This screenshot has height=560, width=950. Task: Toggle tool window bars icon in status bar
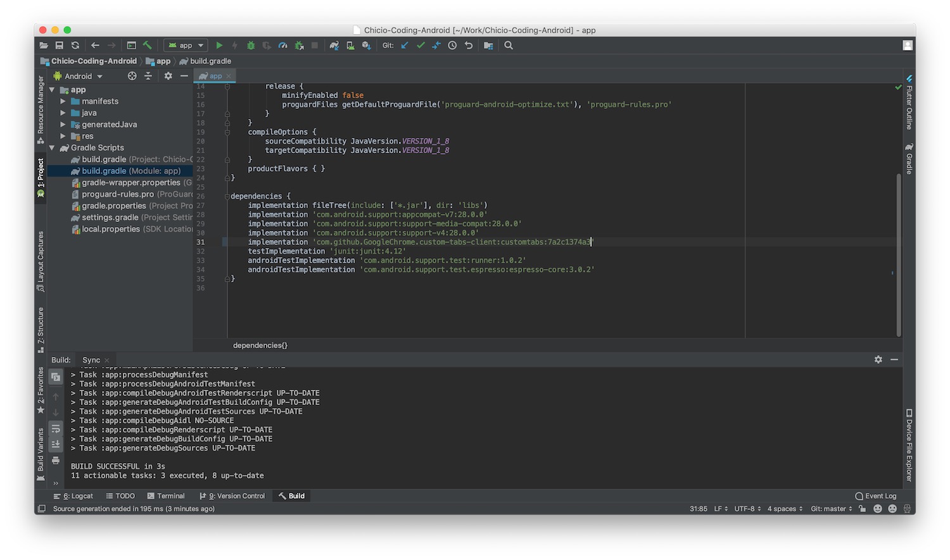[x=42, y=509]
